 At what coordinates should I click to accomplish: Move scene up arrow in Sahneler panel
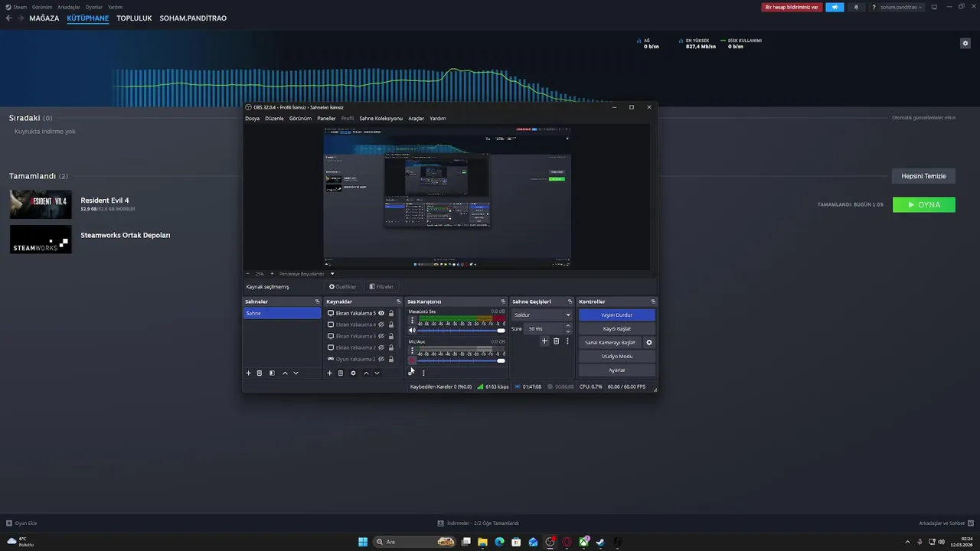point(285,373)
